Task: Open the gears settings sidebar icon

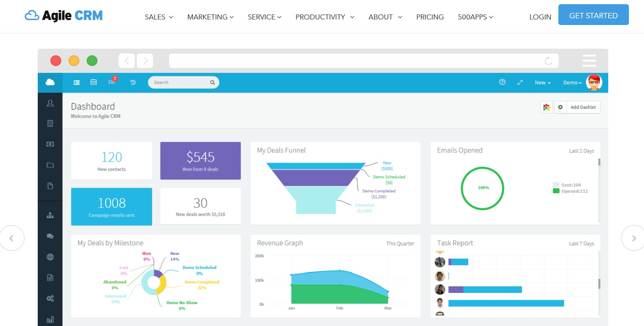Action: pyautogui.click(x=50, y=298)
